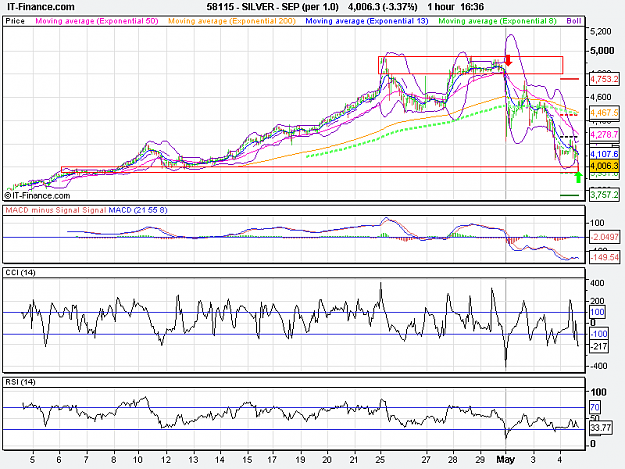Click the -400 label on CCI axis
The width and height of the screenshot is (625, 469).
click(x=598, y=366)
